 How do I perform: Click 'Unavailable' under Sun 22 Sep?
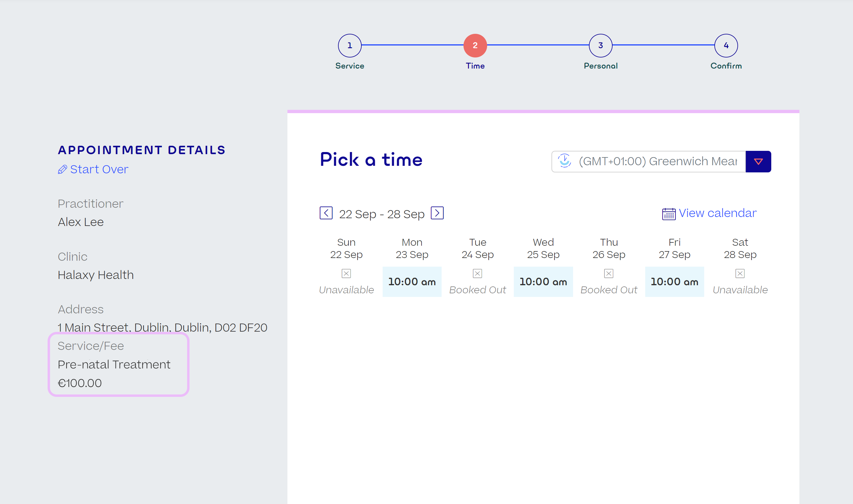click(346, 290)
